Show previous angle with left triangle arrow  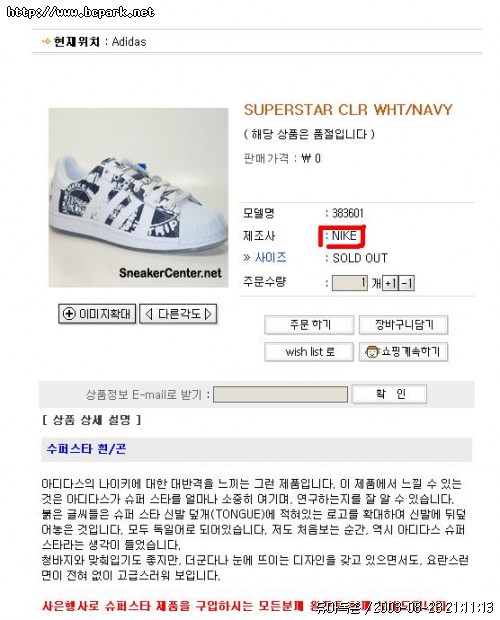pos(149,314)
